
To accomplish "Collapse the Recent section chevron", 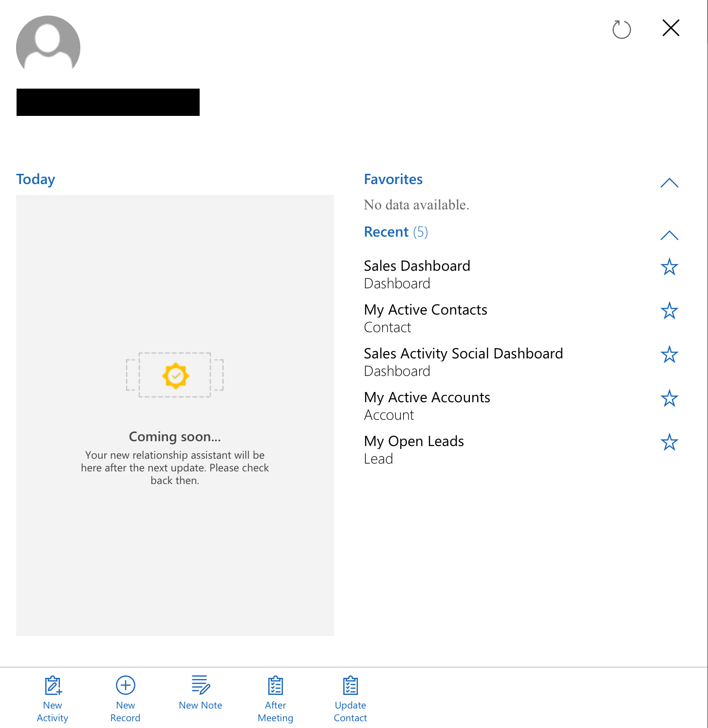I will 669,235.
